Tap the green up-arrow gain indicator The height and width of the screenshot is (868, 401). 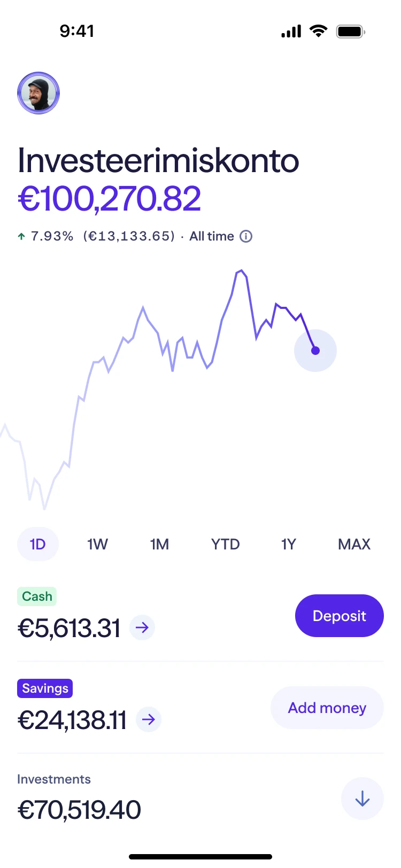[21, 236]
